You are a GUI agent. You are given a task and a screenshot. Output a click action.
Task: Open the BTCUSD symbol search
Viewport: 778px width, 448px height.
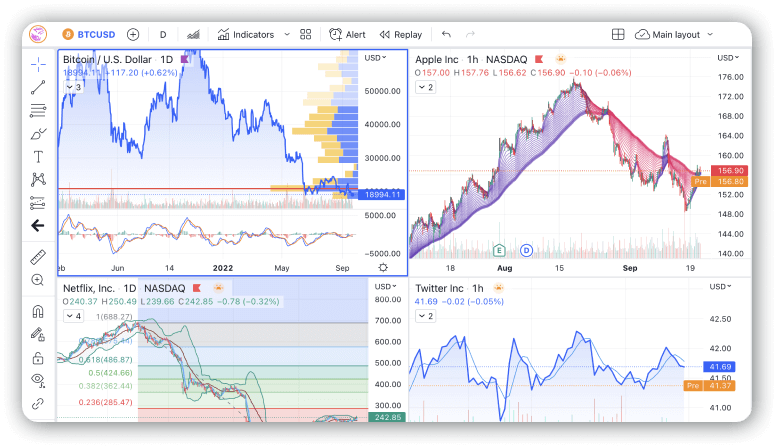(x=89, y=34)
